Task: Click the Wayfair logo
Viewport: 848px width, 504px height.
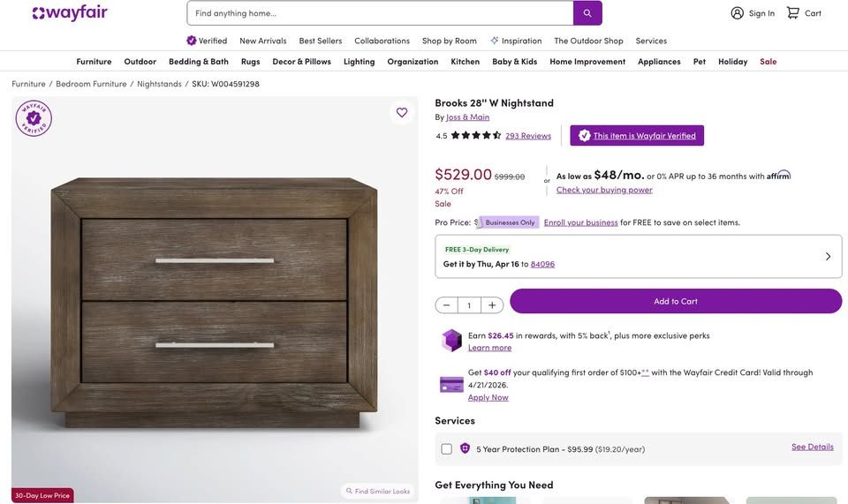Action: (70, 12)
